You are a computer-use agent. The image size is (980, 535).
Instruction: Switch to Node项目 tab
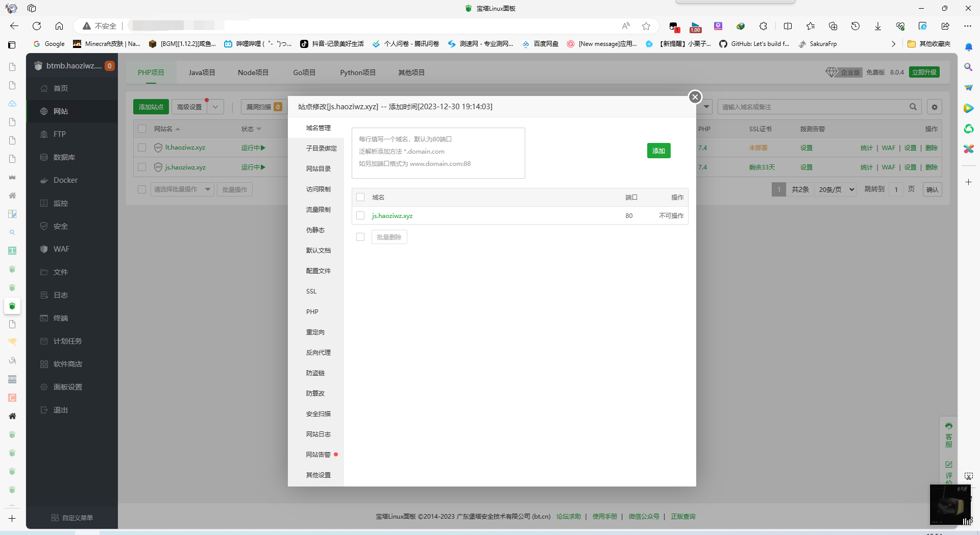(x=253, y=72)
